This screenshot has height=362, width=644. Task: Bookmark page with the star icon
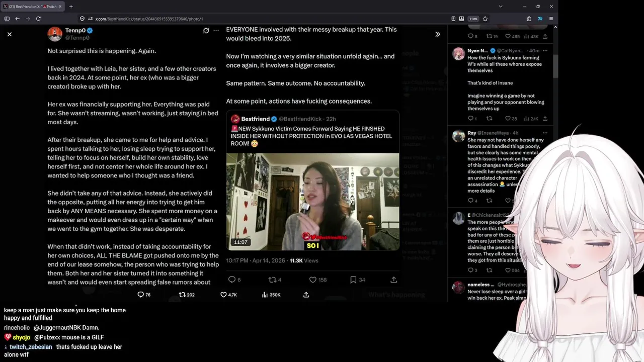[485, 19]
